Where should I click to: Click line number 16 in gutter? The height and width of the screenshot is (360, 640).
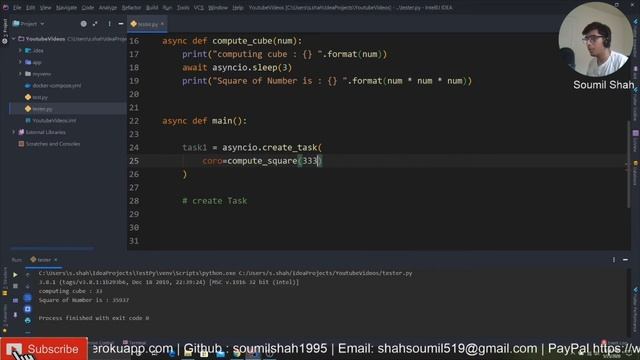[x=134, y=41]
